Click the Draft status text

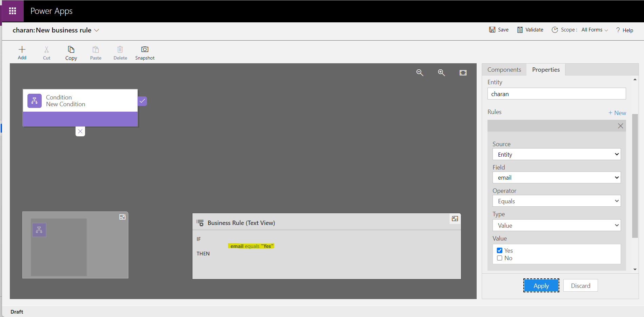[17, 312]
